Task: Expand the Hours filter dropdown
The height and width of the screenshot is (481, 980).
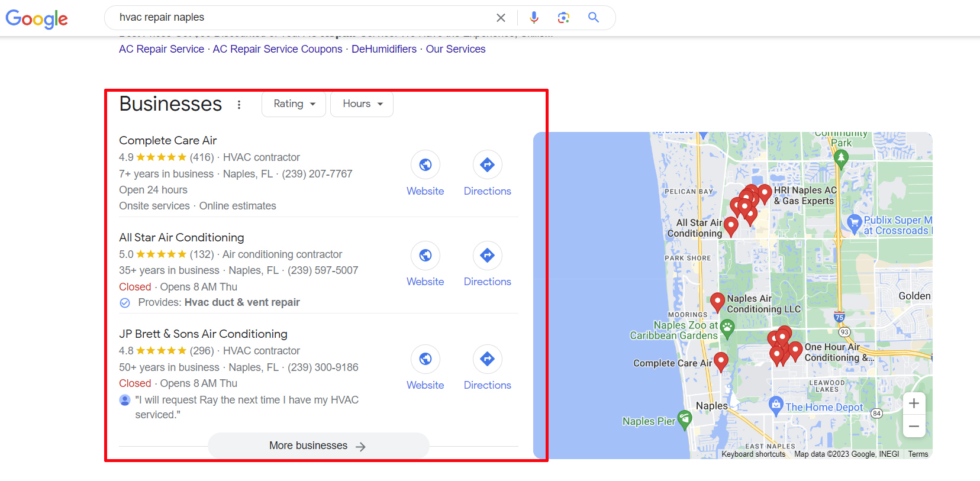Action: pos(362,104)
